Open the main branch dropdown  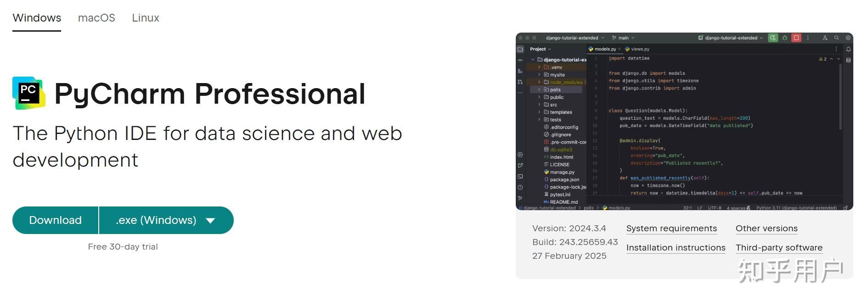625,38
